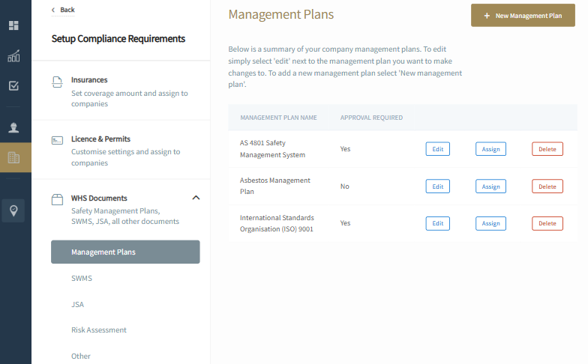The width and height of the screenshot is (588, 364).
Task: Open the analytics chart icon in sidebar
Action: point(13,55)
